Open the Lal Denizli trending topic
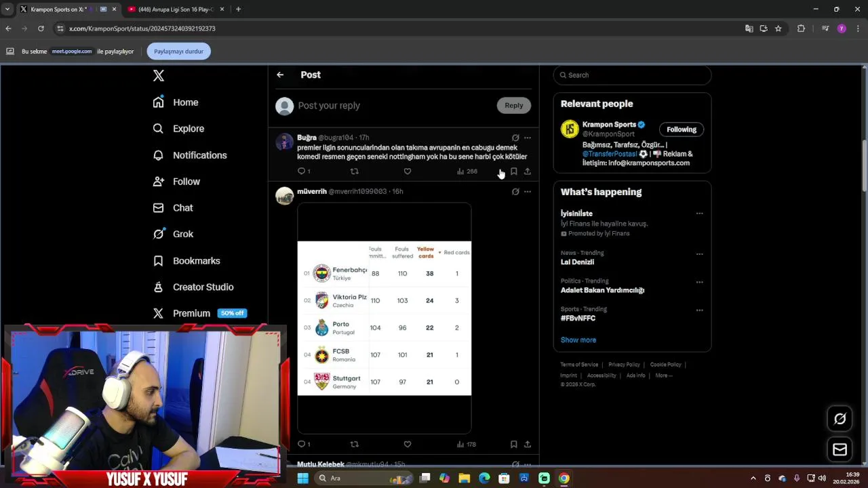This screenshot has width=868, height=488. (577, 262)
